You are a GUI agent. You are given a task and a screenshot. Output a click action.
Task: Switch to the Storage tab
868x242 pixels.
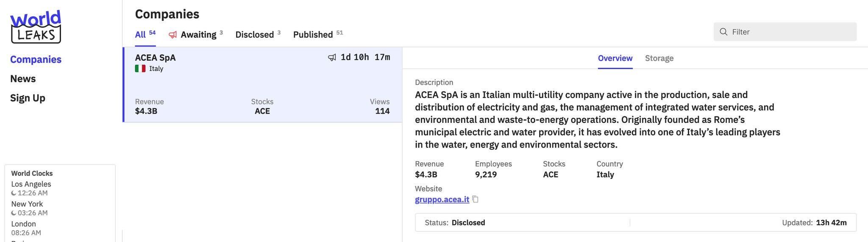point(659,58)
